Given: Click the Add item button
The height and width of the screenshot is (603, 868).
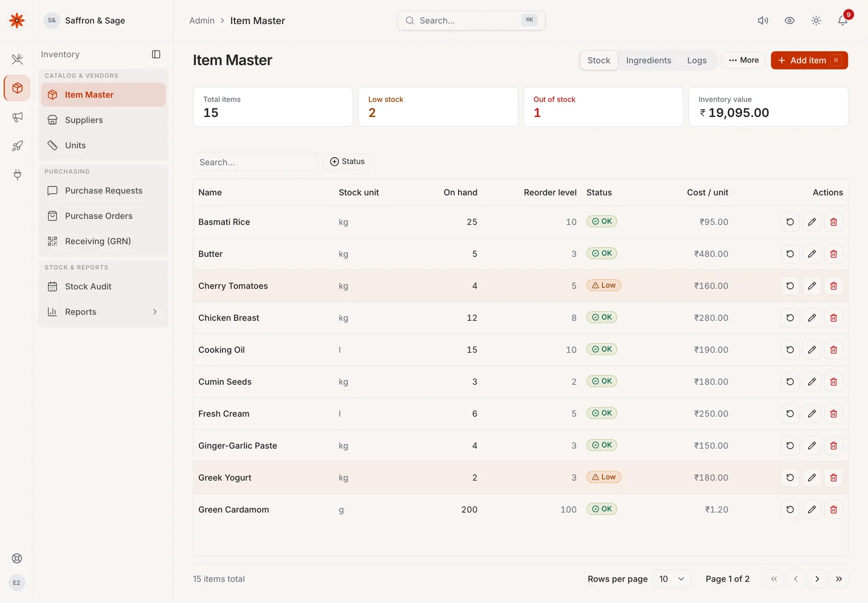Looking at the screenshot, I should point(810,60).
